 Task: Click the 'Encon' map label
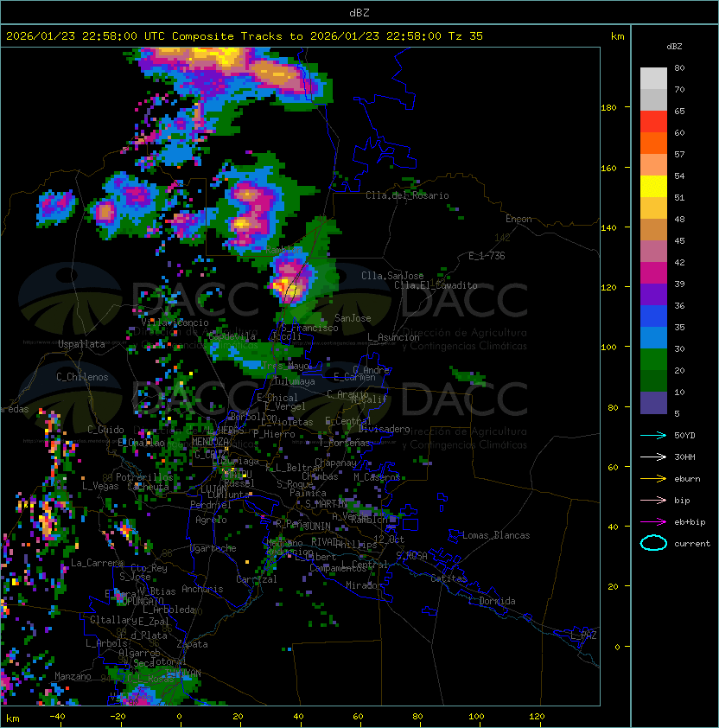(x=519, y=219)
